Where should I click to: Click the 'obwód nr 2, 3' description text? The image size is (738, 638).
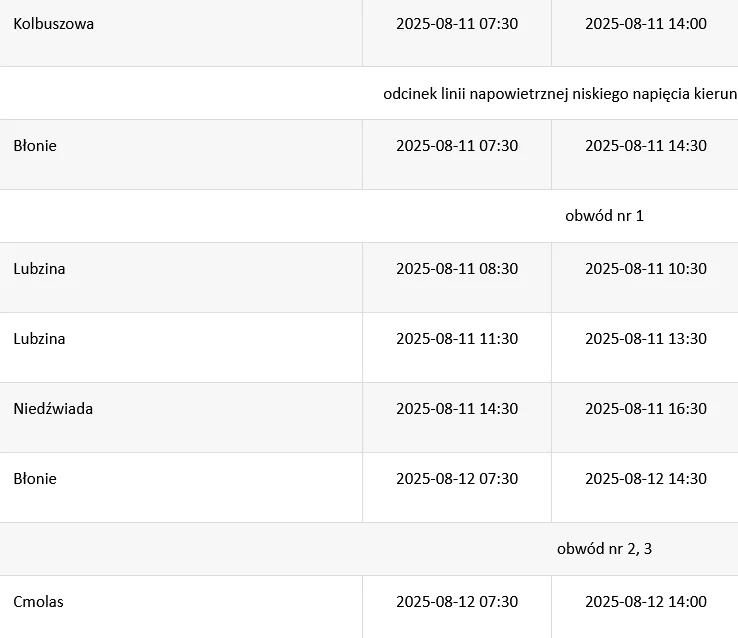coord(604,549)
